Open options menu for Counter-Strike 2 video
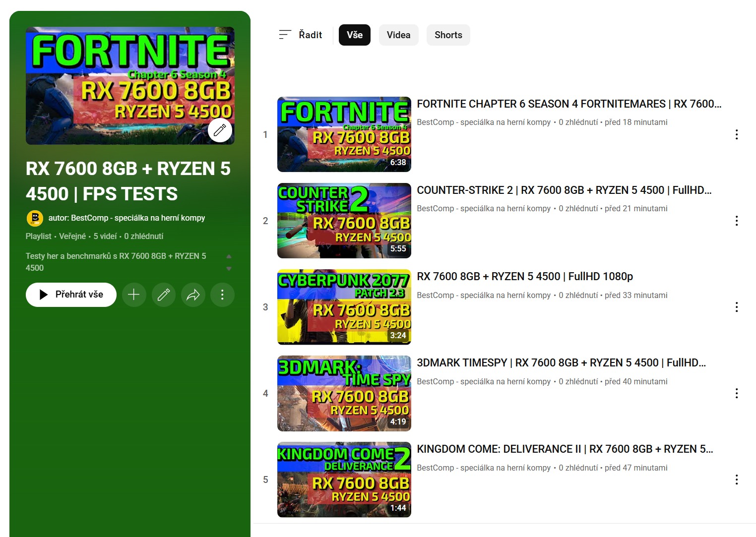 click(737, 221)
